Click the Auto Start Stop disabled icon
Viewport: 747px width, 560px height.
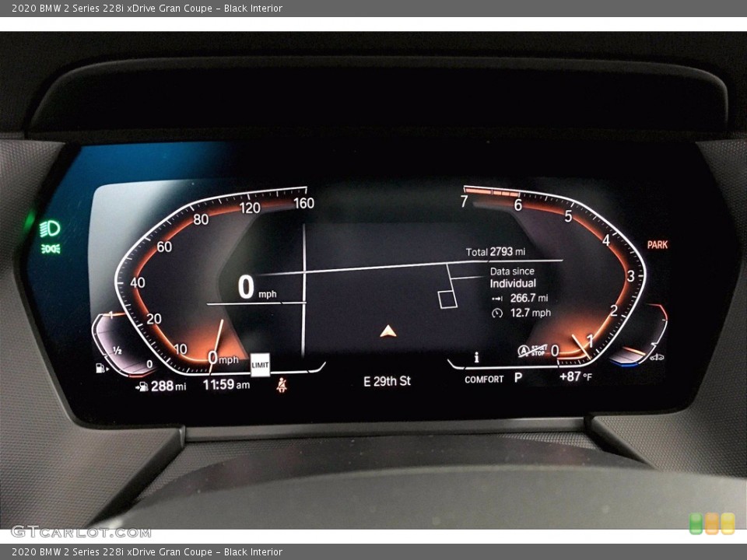pos(532,351)
